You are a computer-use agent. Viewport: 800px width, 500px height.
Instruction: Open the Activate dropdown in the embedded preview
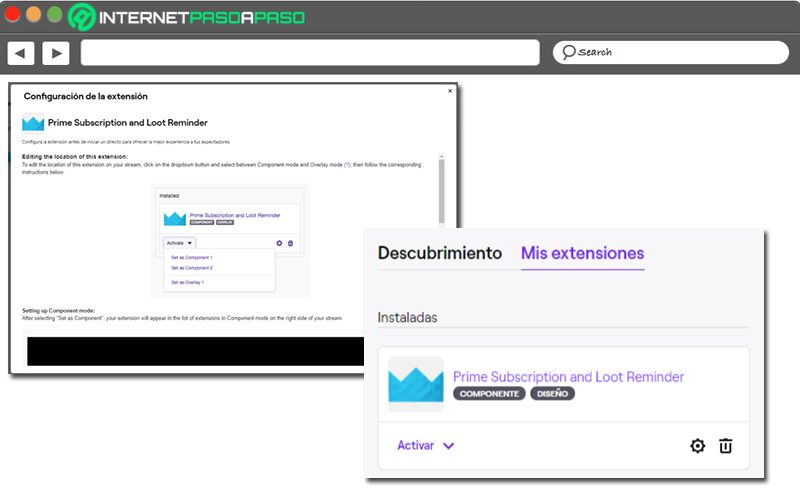179,243
